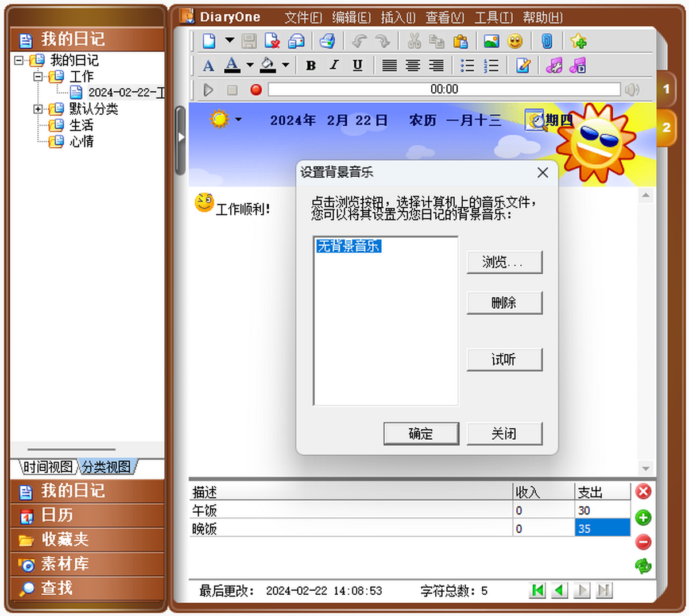Screen dimensions: 689x616
Task: Add an expense row with green plus
Action: coord(643,517)
